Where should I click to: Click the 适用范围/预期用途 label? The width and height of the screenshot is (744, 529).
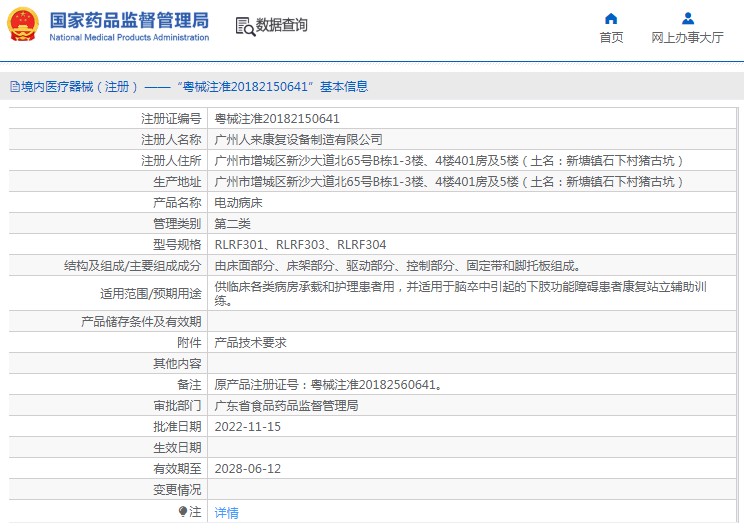pyautogui.click(x=151, y=294)
